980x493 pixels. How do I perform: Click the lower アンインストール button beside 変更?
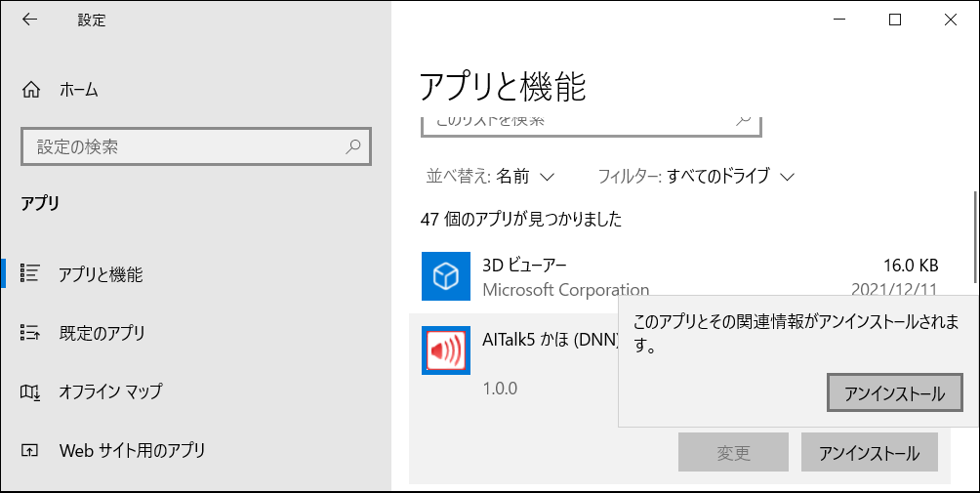(870, 452)
